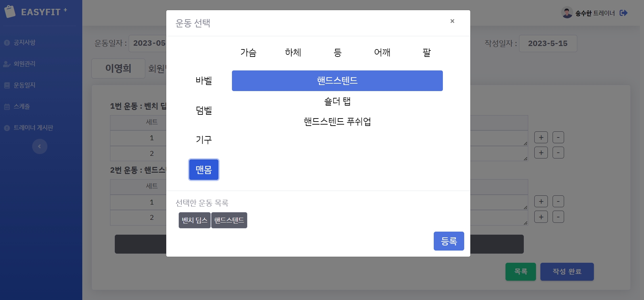Image resolution: width=644 pixels, height=300 pixels.
Task: Click the 작성 완료 button
Action: (x=567, y=272)
